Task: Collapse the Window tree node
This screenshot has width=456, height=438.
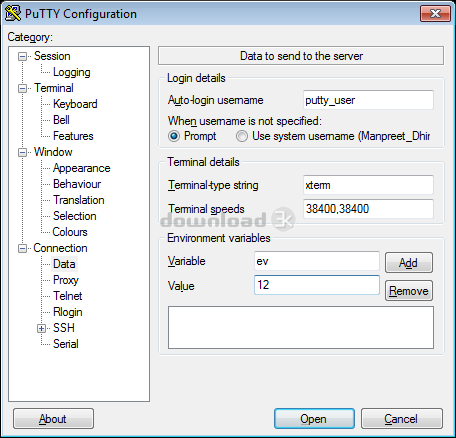Action: 22,152
